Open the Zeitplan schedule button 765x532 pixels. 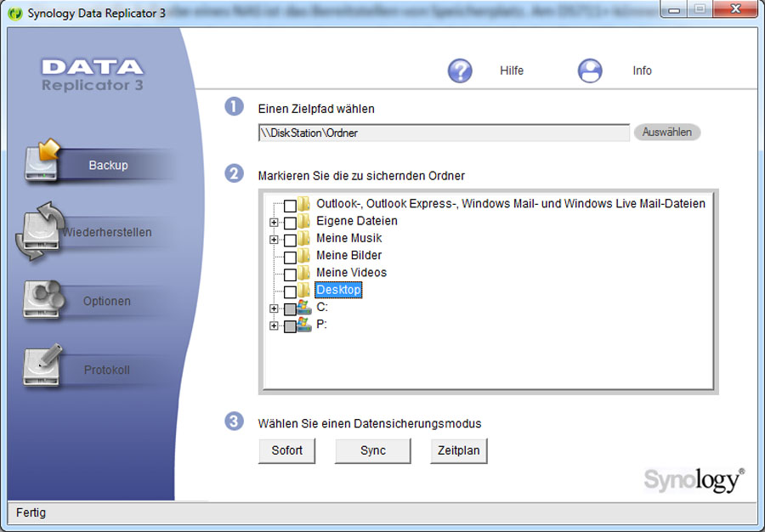point(459,450)
